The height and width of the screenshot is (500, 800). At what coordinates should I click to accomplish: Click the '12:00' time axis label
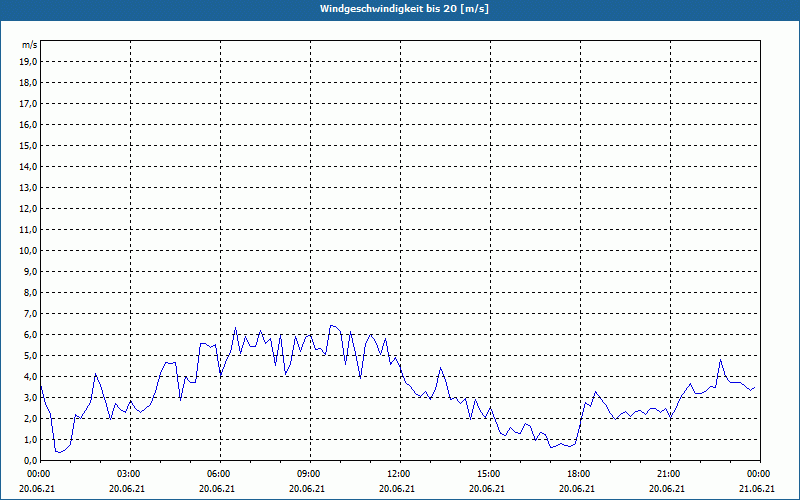(x=397, y=474)
